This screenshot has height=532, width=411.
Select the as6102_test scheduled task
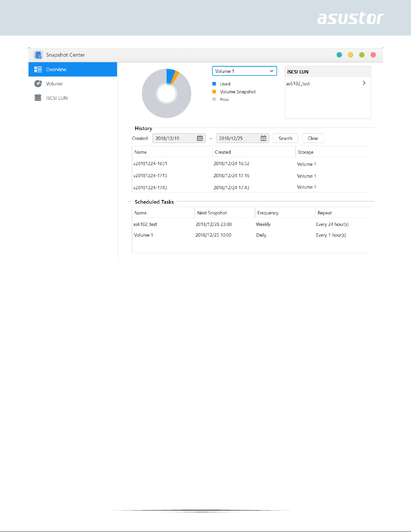(x=145, y=224)
